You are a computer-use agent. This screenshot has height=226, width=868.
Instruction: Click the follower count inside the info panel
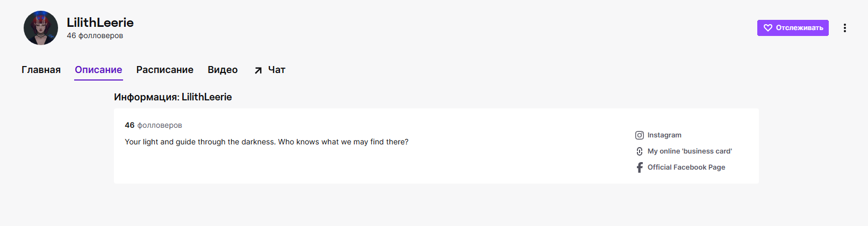(153, 125)
